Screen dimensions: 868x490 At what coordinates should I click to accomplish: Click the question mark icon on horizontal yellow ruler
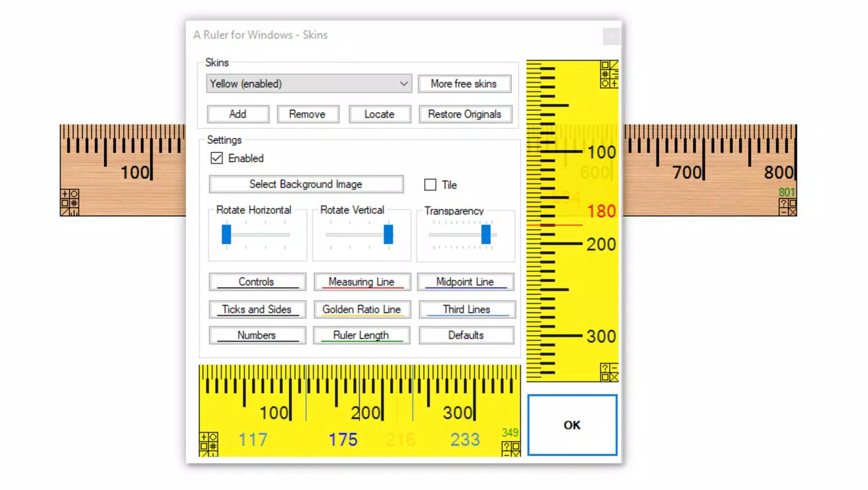click(506, 446)
